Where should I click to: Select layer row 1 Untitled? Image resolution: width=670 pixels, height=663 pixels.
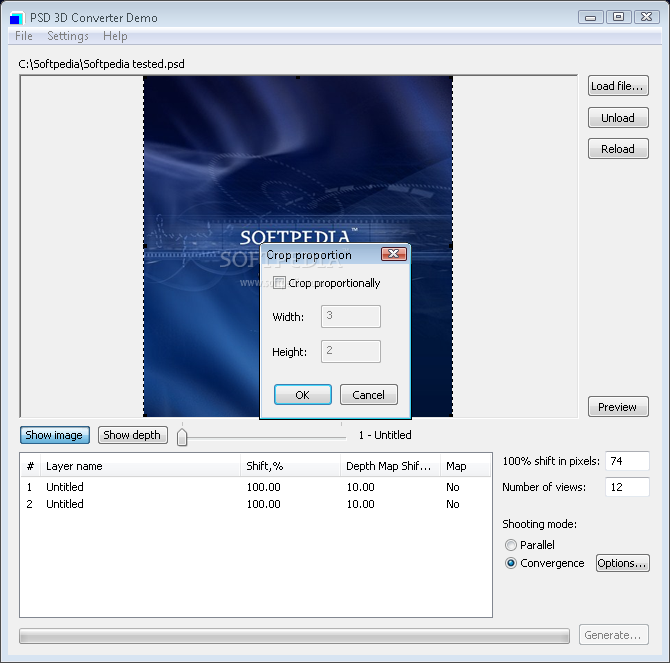click(x=256, y=487)
